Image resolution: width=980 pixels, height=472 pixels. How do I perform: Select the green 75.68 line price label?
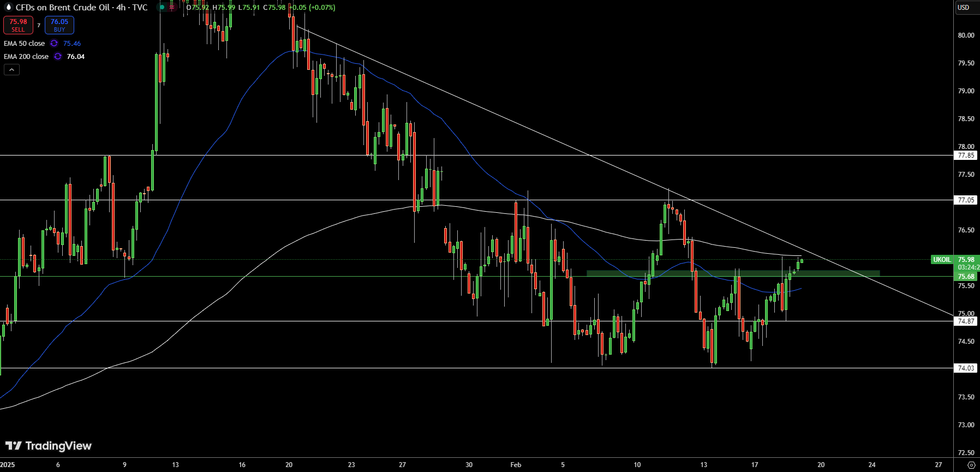point(966,277)
